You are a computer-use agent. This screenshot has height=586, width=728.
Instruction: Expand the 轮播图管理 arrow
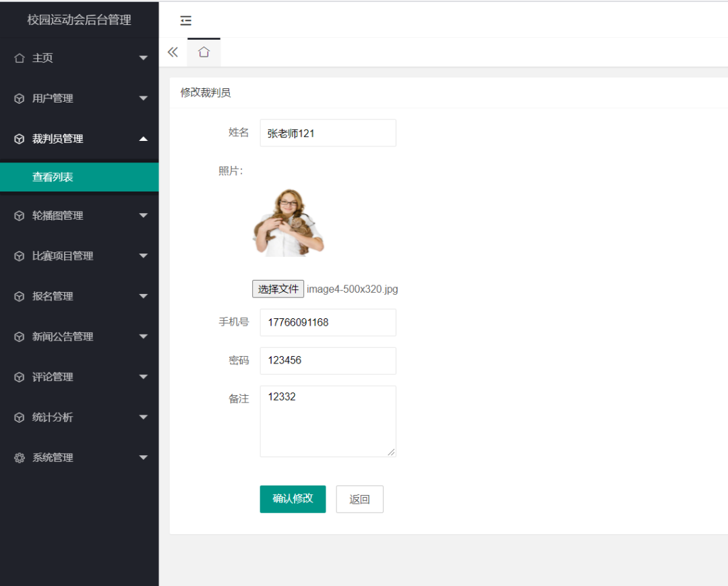tap(144, 216)
